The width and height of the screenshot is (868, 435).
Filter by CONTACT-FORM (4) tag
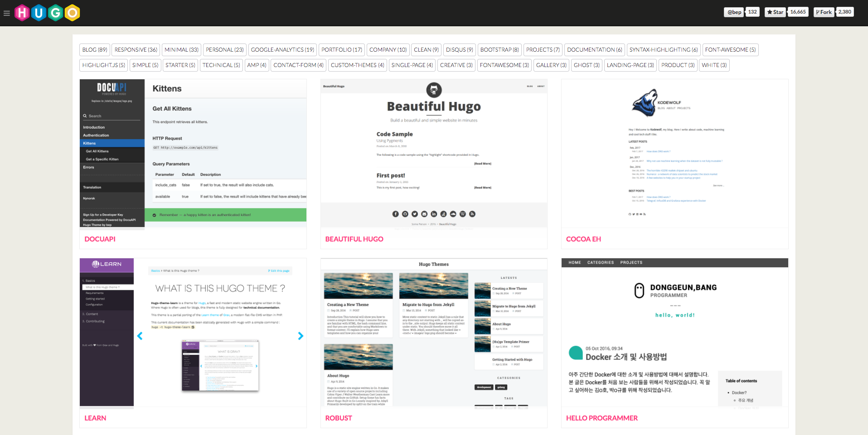pos(299,65)
